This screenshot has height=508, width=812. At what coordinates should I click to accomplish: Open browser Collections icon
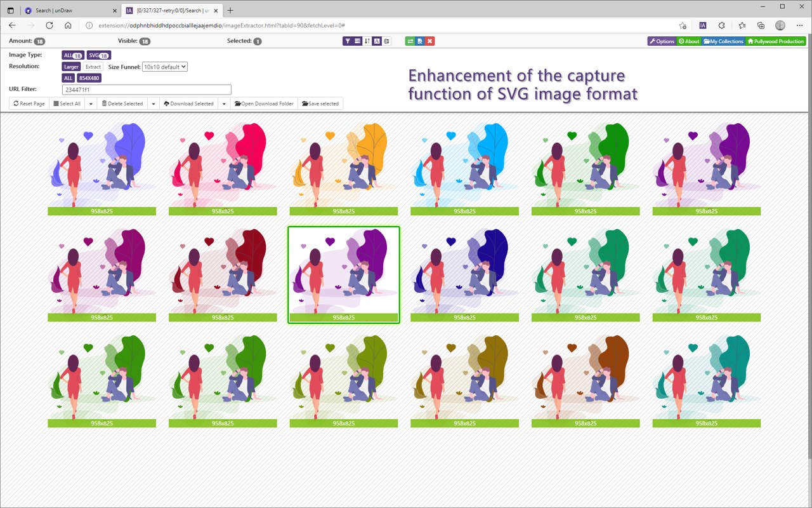(x=761, y=25)
